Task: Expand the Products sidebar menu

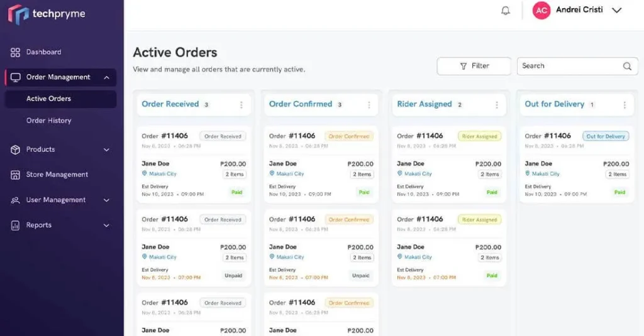Action: pos(106,149)
